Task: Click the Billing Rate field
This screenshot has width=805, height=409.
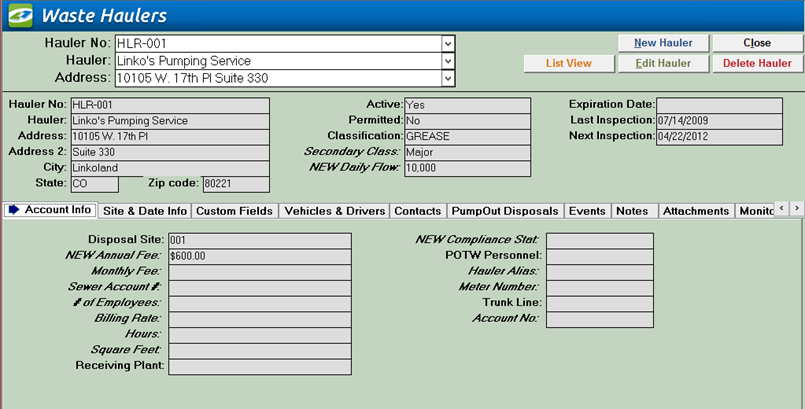Action: pos(260,319)
